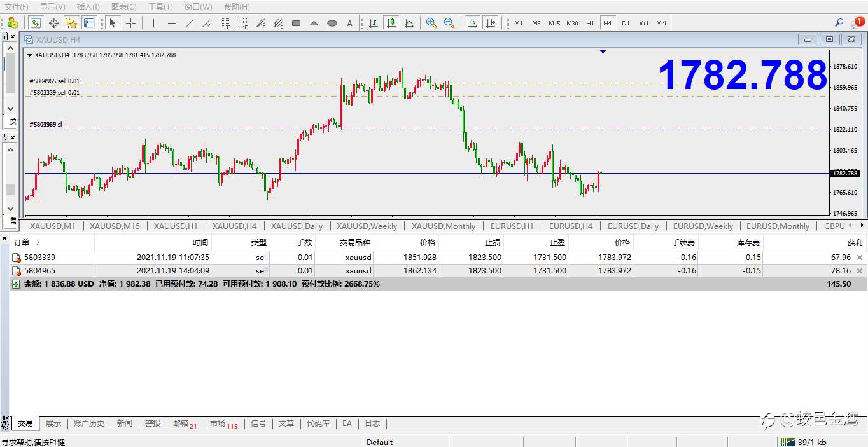
Task: Select the Fibonacci fan tool
Action: click(x=260, y=23)
